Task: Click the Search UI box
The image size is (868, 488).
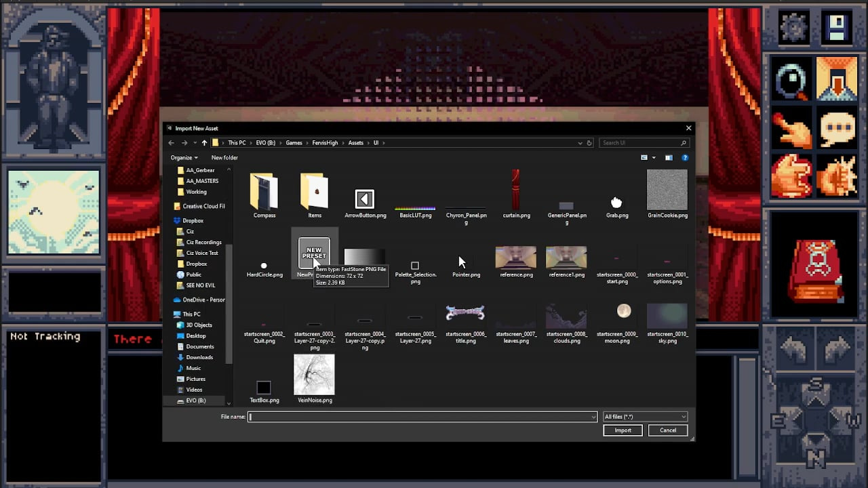Action: coord(645,143)
